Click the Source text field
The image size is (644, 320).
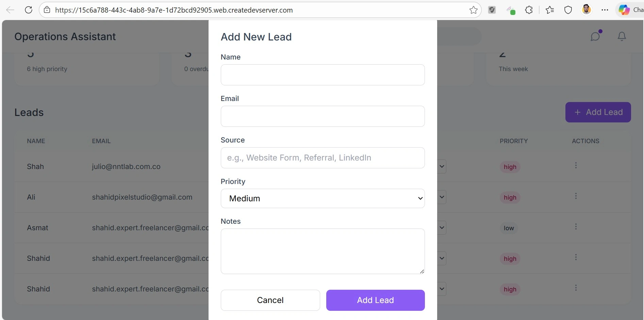click(x=323, y=158)
